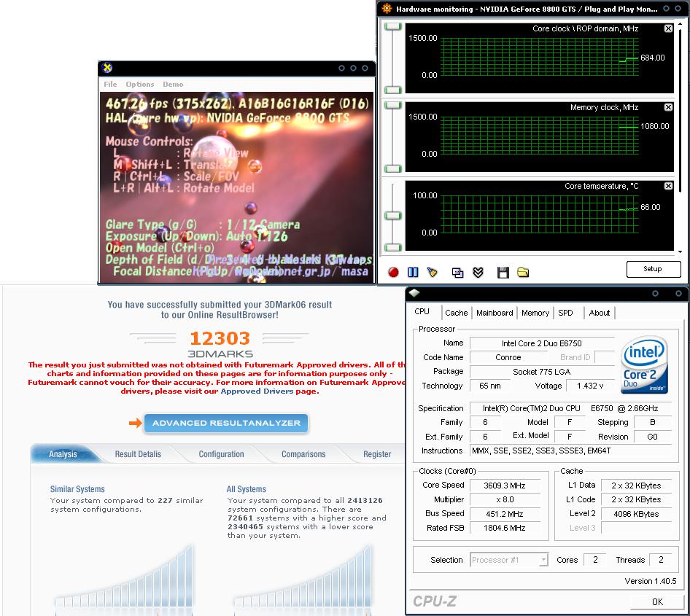Save monitoring log with the floppy disk icon
The width and height of the screenshot is (690, 616).
click(x=503, y=273)
